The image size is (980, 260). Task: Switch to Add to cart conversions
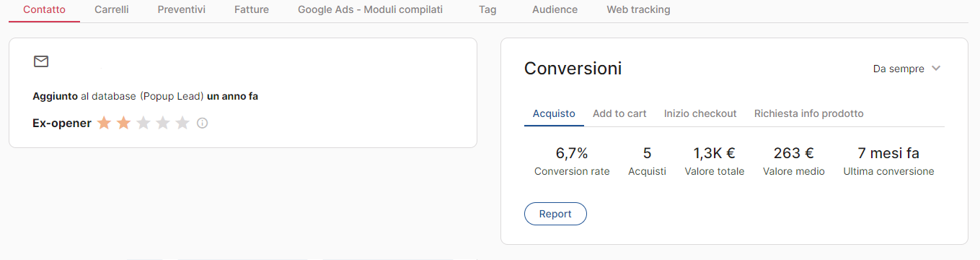(619, 113)
